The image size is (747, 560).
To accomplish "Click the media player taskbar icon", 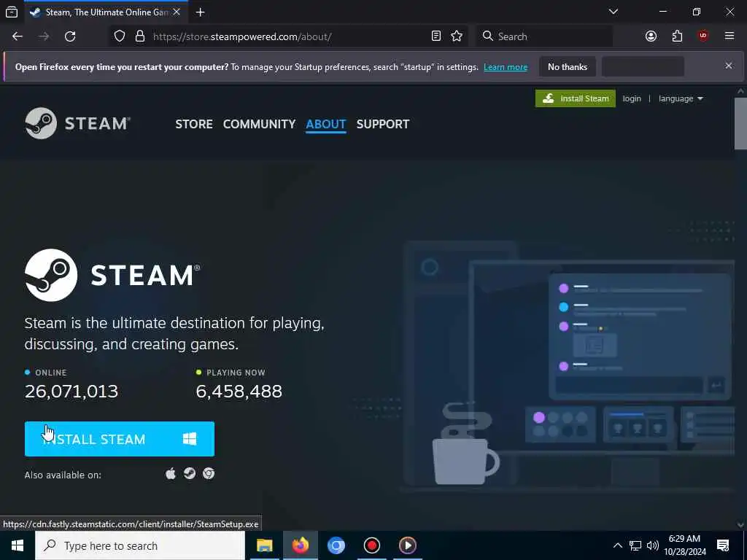I will (407, 545).
